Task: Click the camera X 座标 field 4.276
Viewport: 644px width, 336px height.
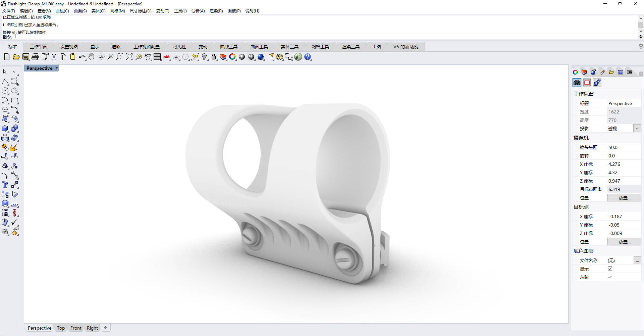Action: tap(624, 164)
